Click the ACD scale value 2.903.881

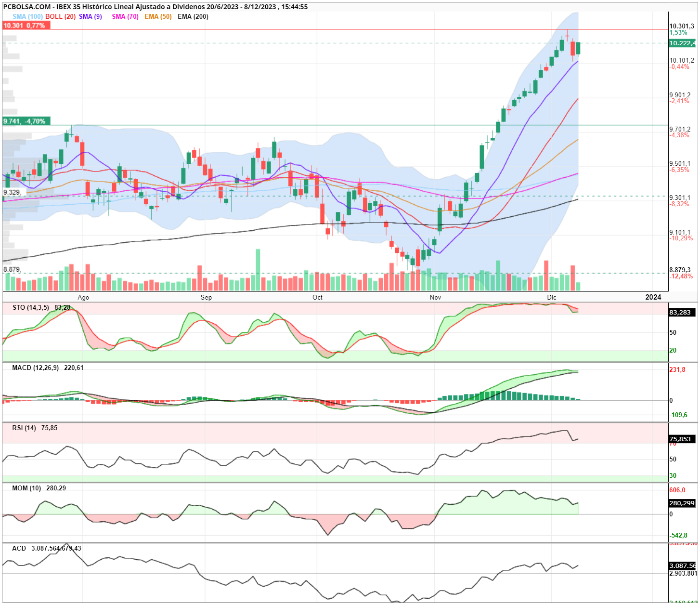(683, 573)
